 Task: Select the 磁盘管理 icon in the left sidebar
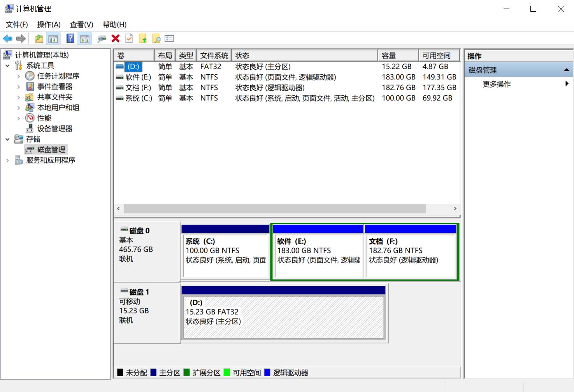[x=30, y=149]
